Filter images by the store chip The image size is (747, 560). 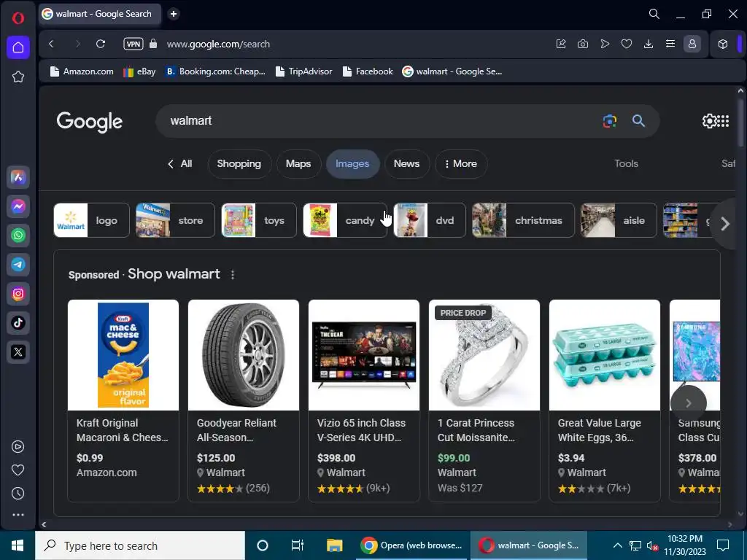tap(175, 220)
